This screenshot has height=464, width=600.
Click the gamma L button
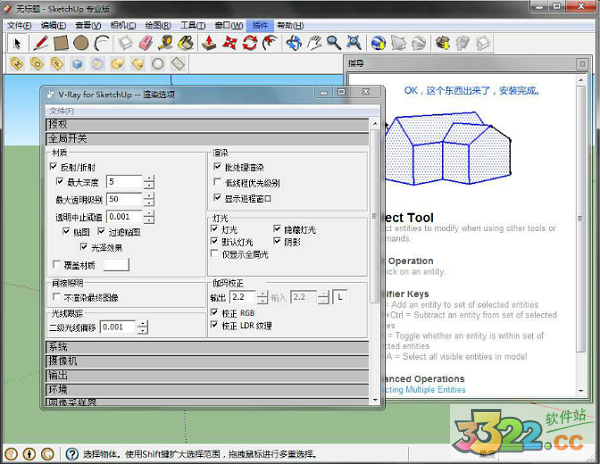340,297
